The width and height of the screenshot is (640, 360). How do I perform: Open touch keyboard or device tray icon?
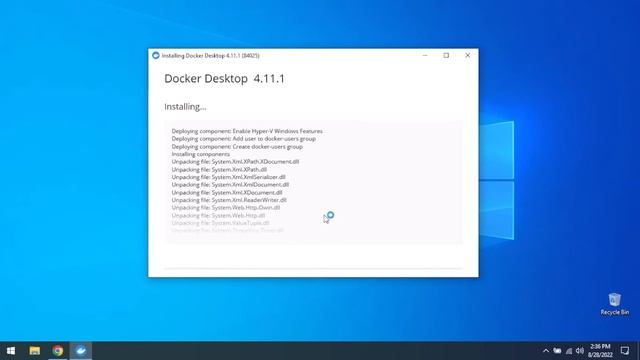coord(557,351)
